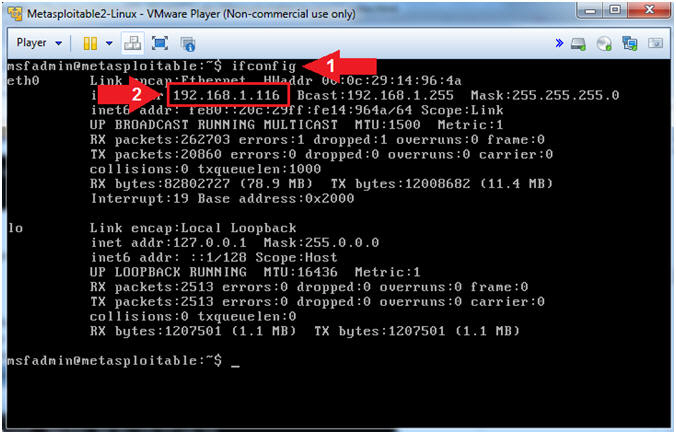Enter full screen mode
This screenshot has height=434, width=676.
pos(160,43)
